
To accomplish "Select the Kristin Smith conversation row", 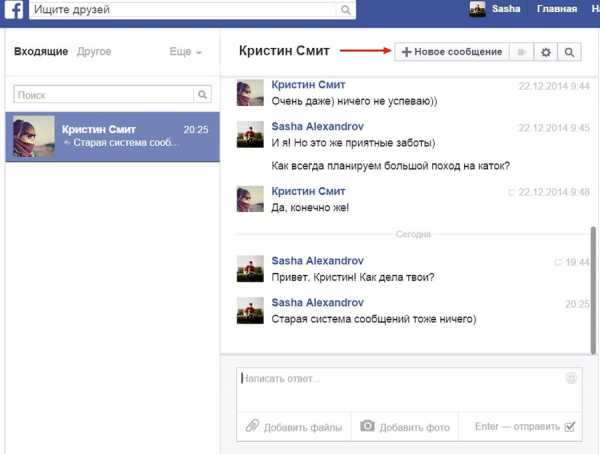I will point(112,137).
